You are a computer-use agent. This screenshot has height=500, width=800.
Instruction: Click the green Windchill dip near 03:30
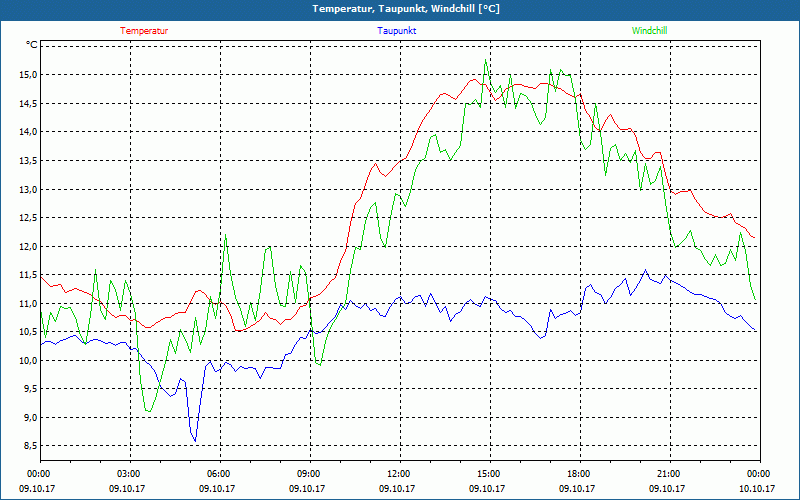coord(148,411)
